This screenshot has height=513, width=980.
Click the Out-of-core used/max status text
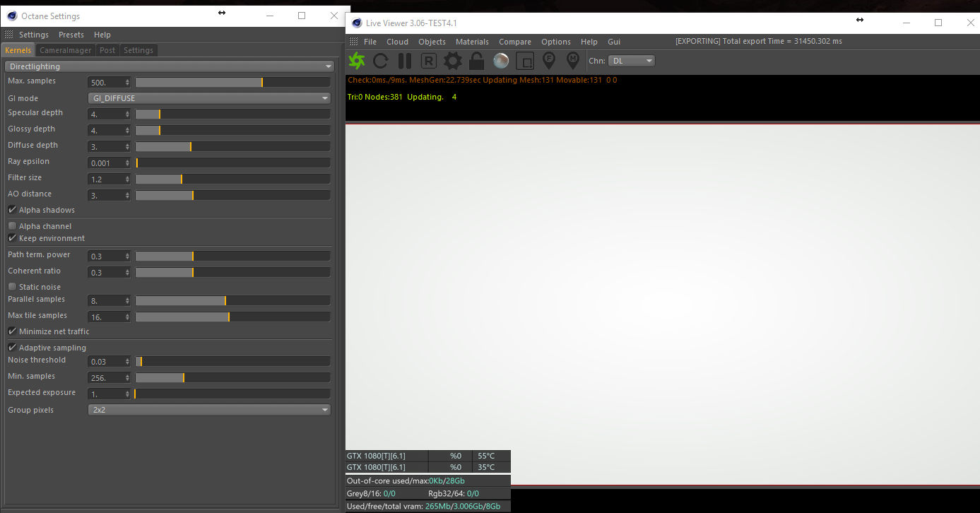tap(406, 480)
